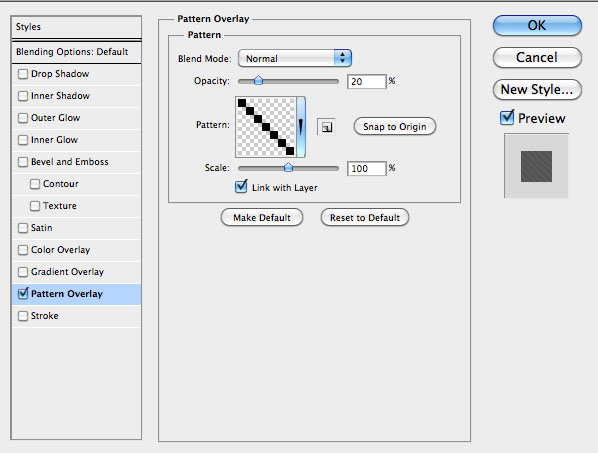Enable Bevel and Emboss checkbox
598x453 pixels.
(x=23, y=162)
